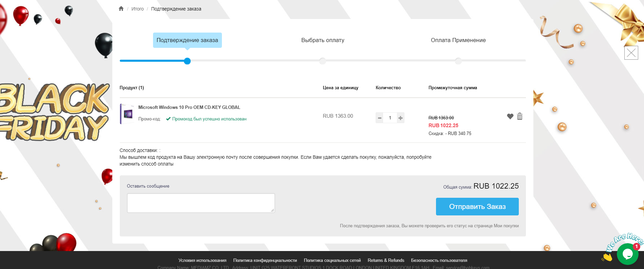Click the red RUB 1022.25 subtotal
The height and width of the screenshot is (269, 644).
[443, 126]
